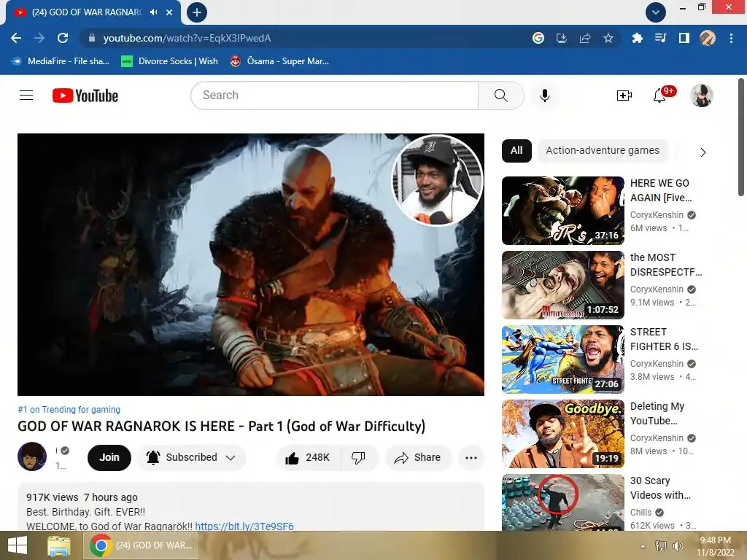
Task: Mute the tab via speaker icon
Action: [153, 12]
